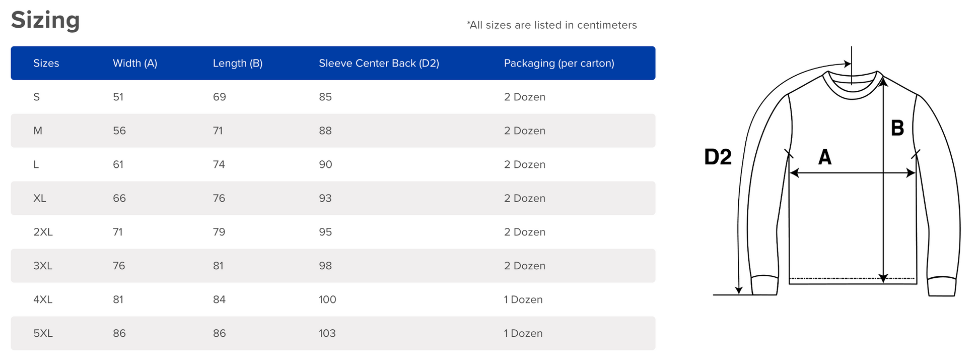980x361 pixels.
Task: Click the length value 79 for 2XL
Action: [x=219, y=232]
